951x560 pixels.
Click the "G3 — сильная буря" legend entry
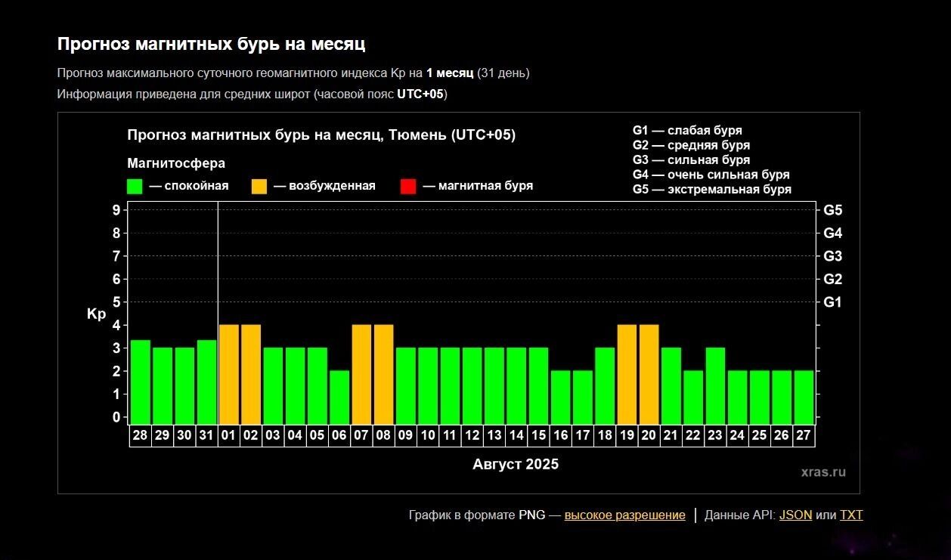[x=691, y=160]
